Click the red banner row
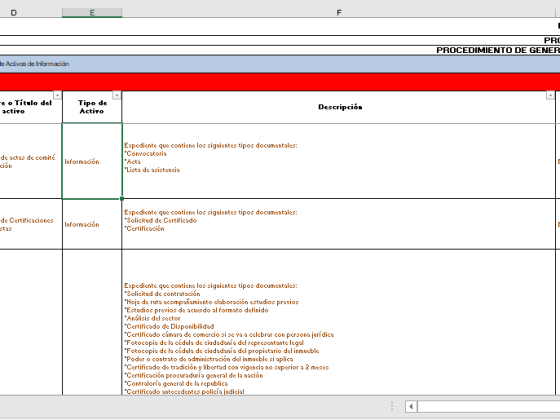Screen dimensions: 560x420 280,82
